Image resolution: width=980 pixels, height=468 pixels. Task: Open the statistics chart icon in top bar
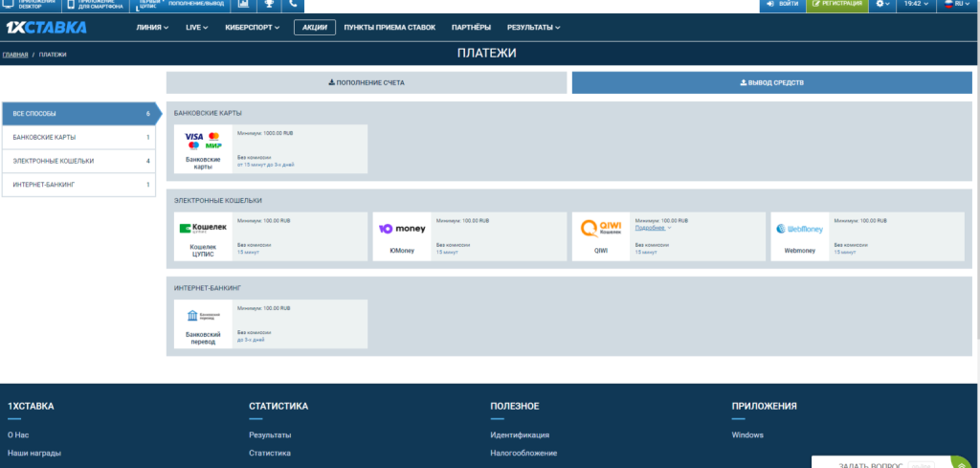243,5
